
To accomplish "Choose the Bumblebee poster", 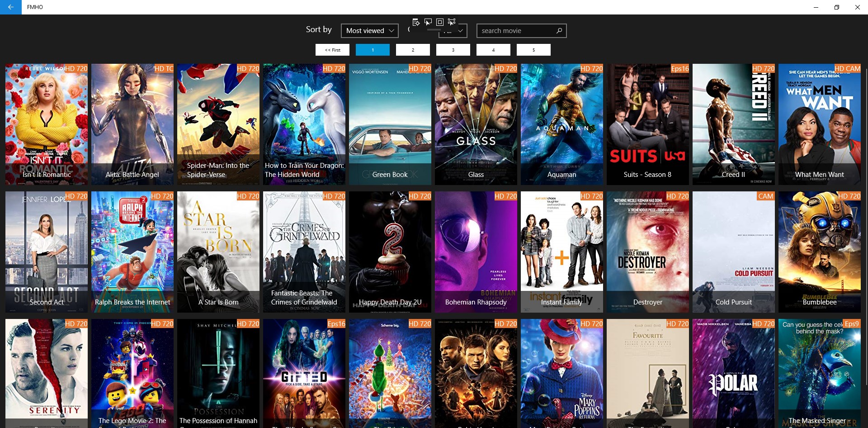I will [x=820, y=252].
